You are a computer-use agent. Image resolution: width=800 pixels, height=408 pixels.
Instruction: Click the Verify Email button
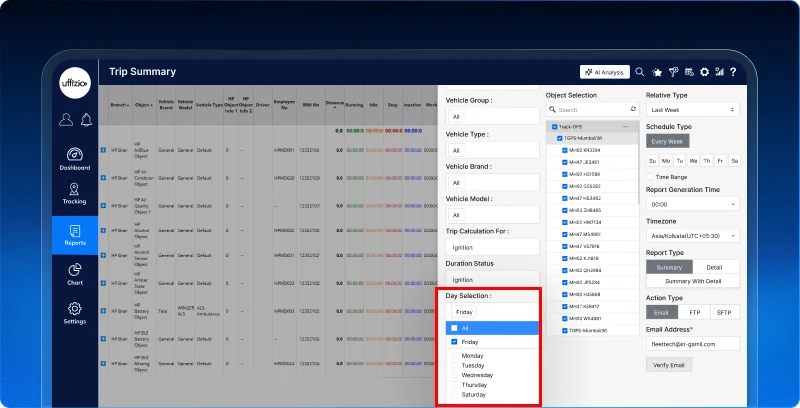[x=669, y=365]
